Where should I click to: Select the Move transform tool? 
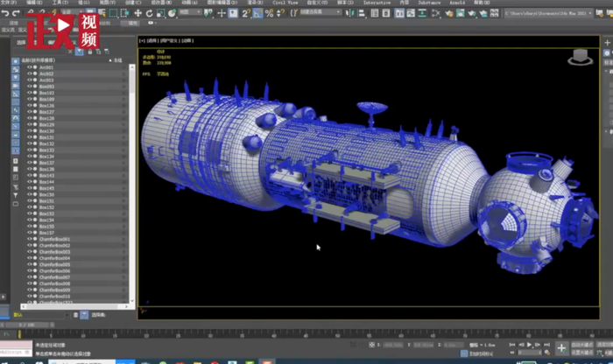(x=139, y=13)
